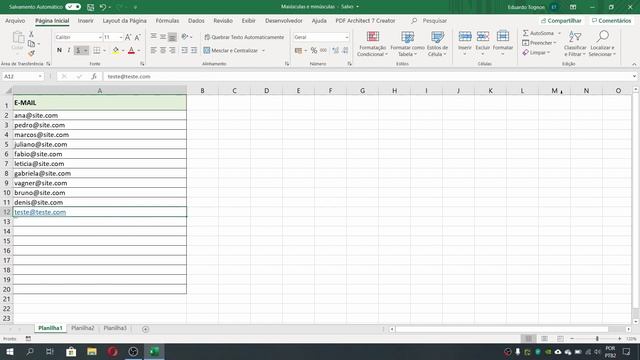Switch to the Inserir ribbon tab

(85, 20)
